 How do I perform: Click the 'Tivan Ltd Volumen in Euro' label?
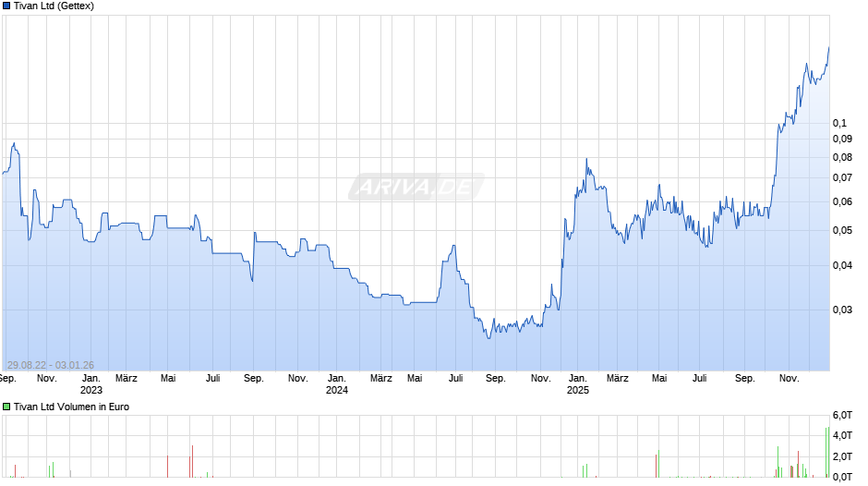point(71,407)
